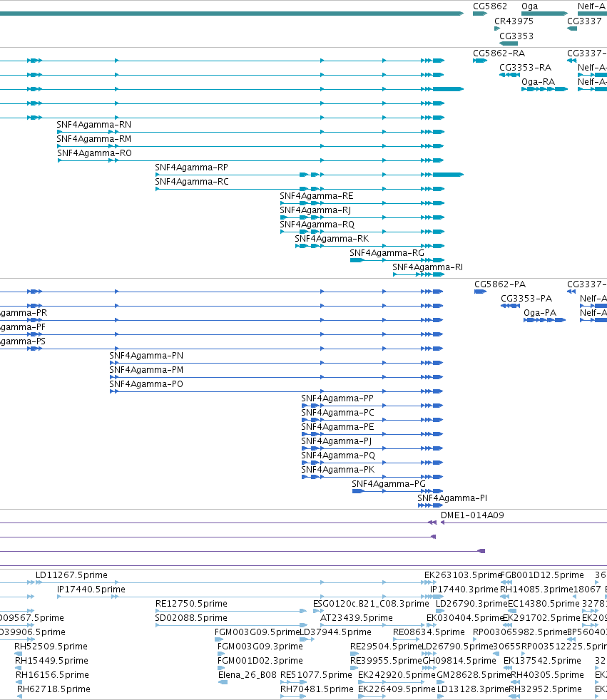Screen dimensions: 607x700
Task: Click CDS label SNF4Agamma-PE
Action: coord(337,427)
